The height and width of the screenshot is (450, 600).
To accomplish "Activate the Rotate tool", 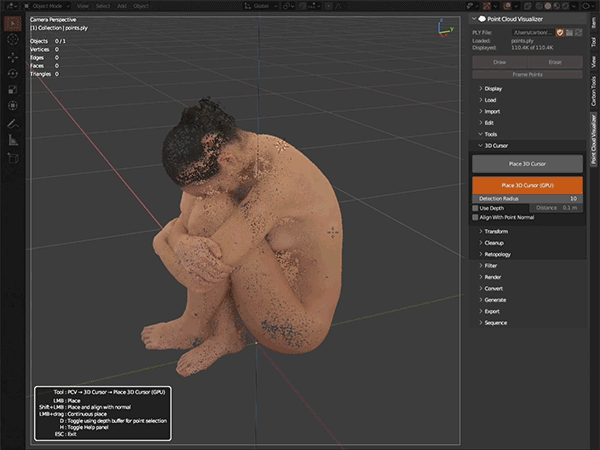I will [x=13, y=73].
